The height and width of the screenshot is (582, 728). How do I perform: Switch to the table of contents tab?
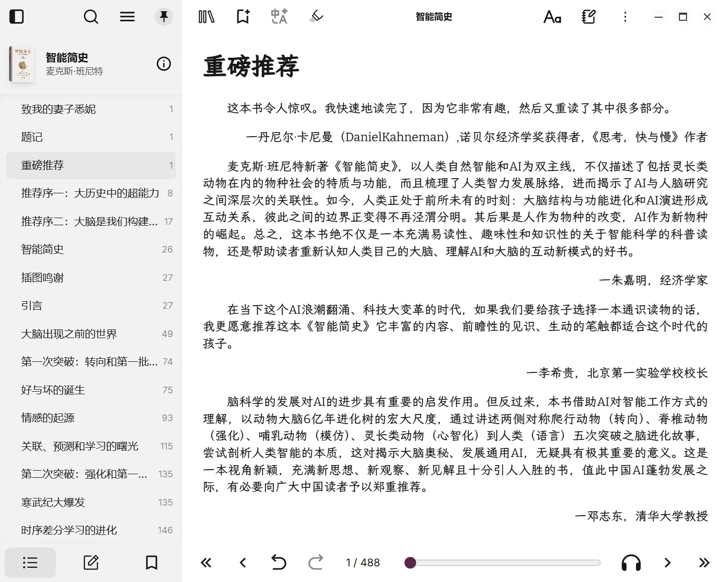coord(30,563)
